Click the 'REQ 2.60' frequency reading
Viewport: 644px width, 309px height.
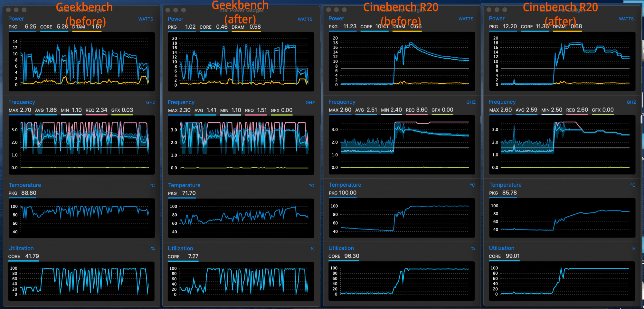[577, 110]
